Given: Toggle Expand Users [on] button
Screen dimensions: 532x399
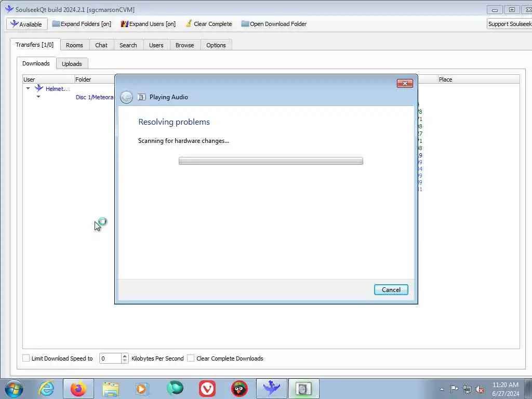Looking at the screenshot, I should click(x=148, y=24).
